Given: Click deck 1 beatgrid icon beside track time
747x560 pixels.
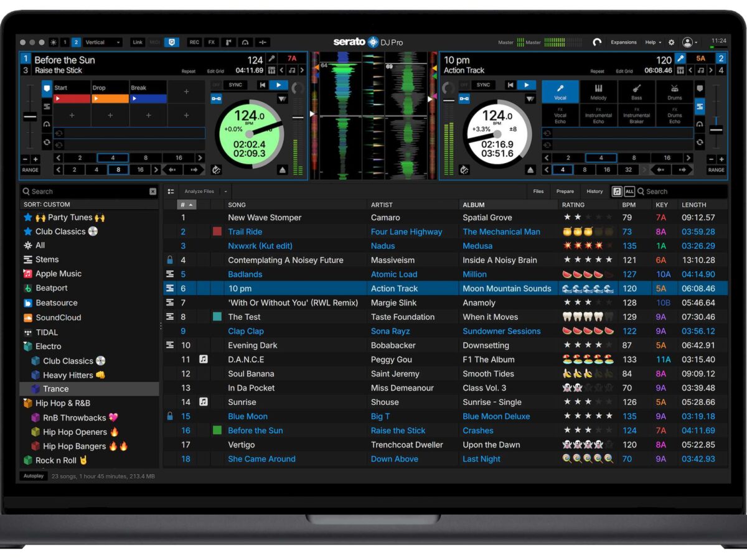Looking at the screenshot, I should (x=271, y=70).
